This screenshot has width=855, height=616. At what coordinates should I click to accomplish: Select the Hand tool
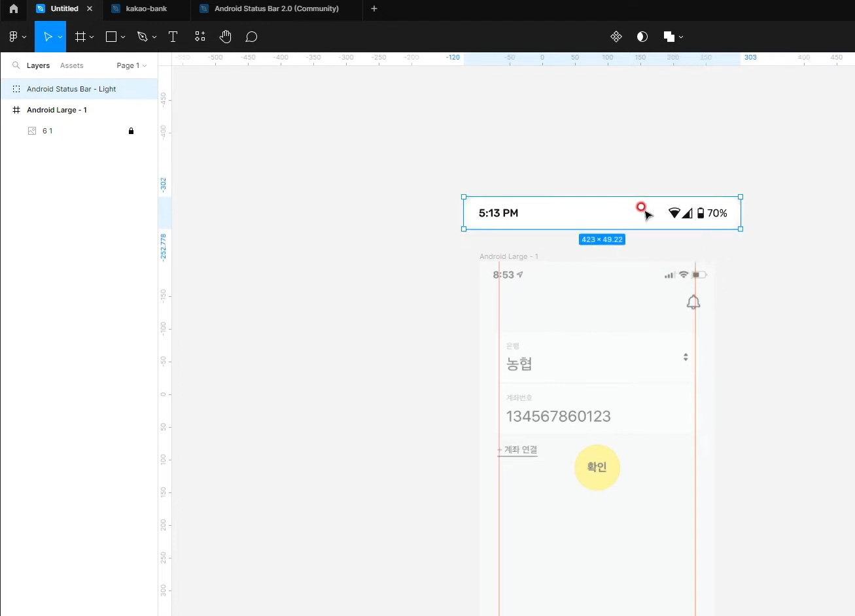pos(226,37)
